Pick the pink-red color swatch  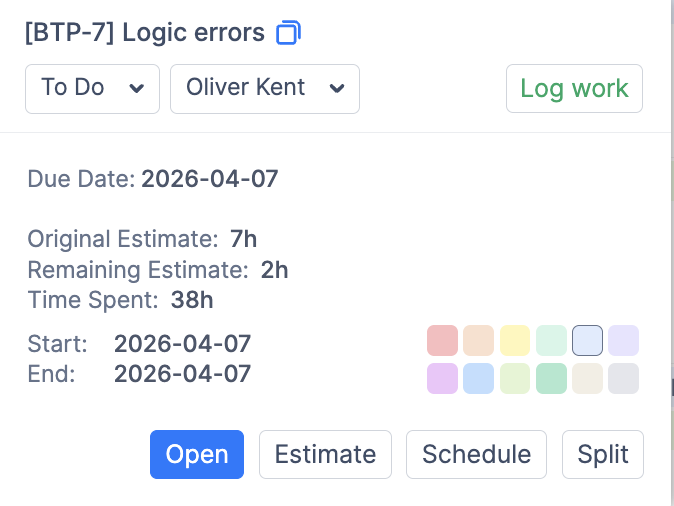(442, 341)
